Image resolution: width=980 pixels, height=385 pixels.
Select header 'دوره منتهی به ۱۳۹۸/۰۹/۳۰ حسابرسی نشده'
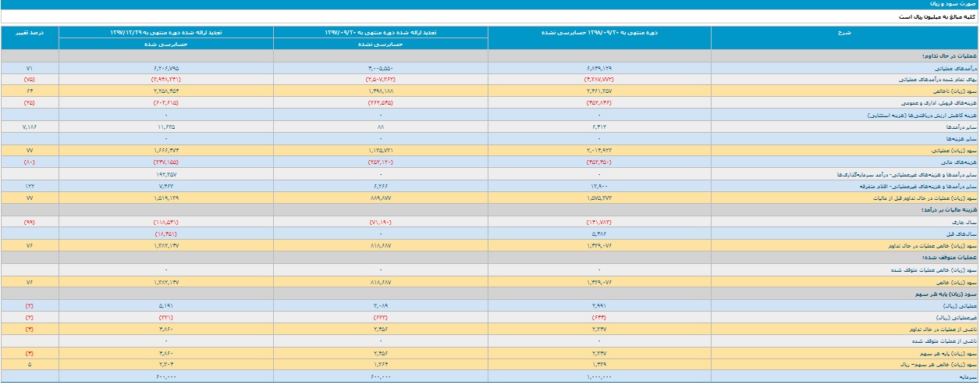coord(599,33)
